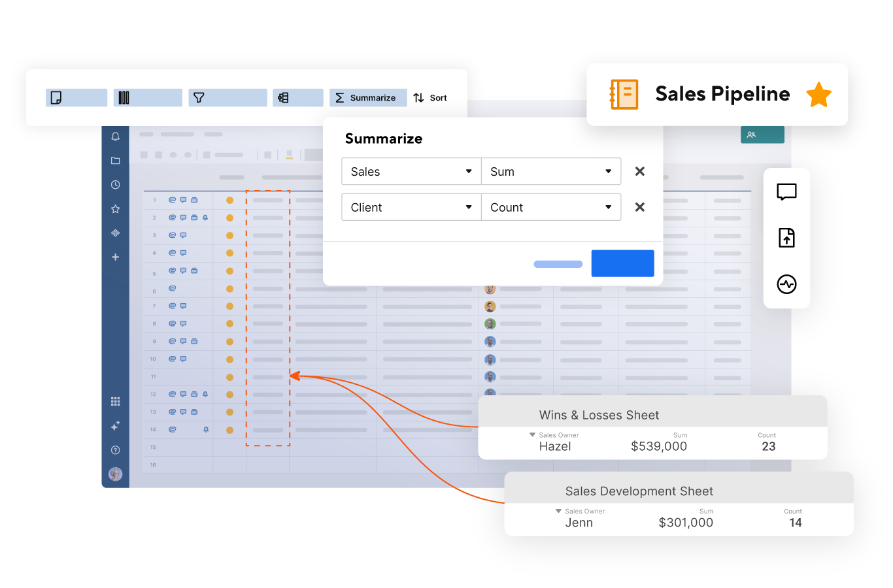Viewport: 893px width, 588px height.
Task: Open Recents clock icon in the sidebar
Action: 116,185
